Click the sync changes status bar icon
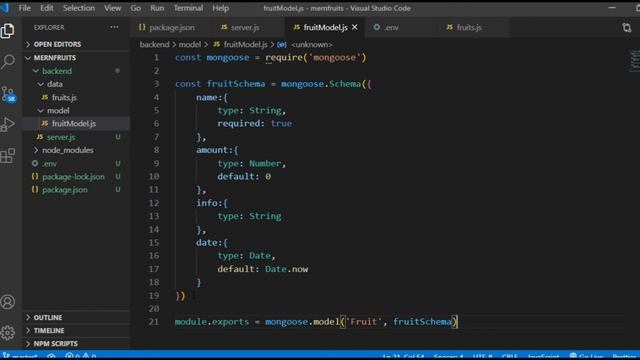Viewport: 640px width, 360px height. click(51, 356)
